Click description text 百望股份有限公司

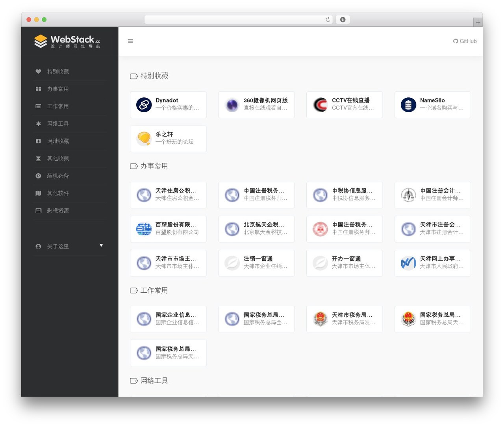click(x=177, y=232)
